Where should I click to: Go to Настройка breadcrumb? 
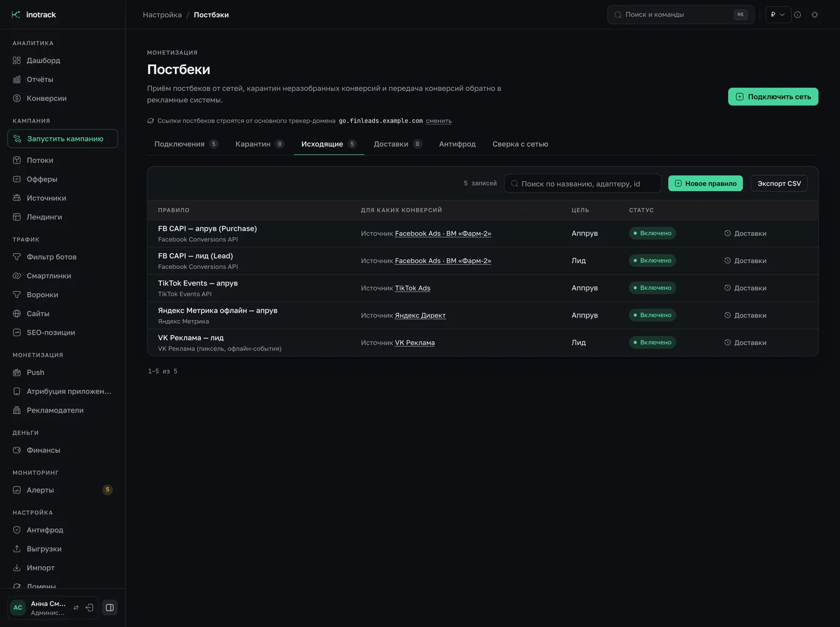click(162, 15)
